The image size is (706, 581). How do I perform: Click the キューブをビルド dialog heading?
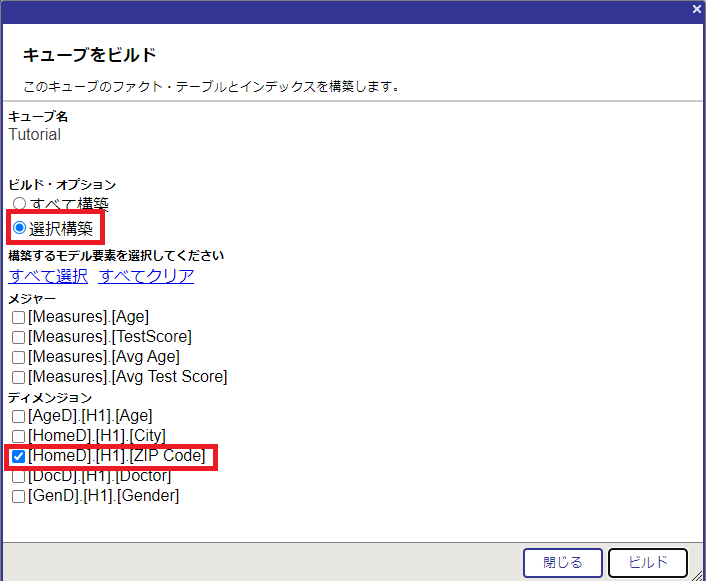[x=90, y=55]
